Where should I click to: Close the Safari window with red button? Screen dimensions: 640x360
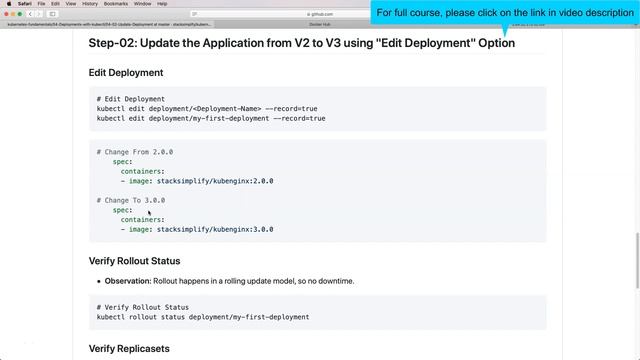(7, 14)
